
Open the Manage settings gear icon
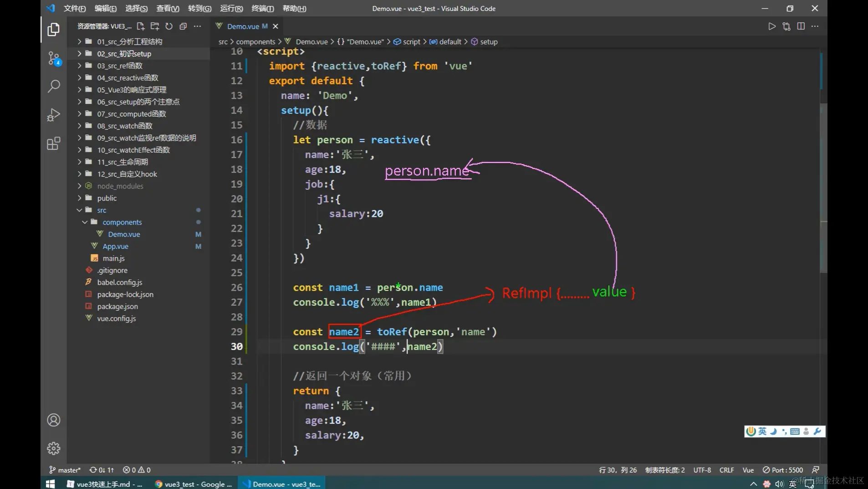click(54, 448)
